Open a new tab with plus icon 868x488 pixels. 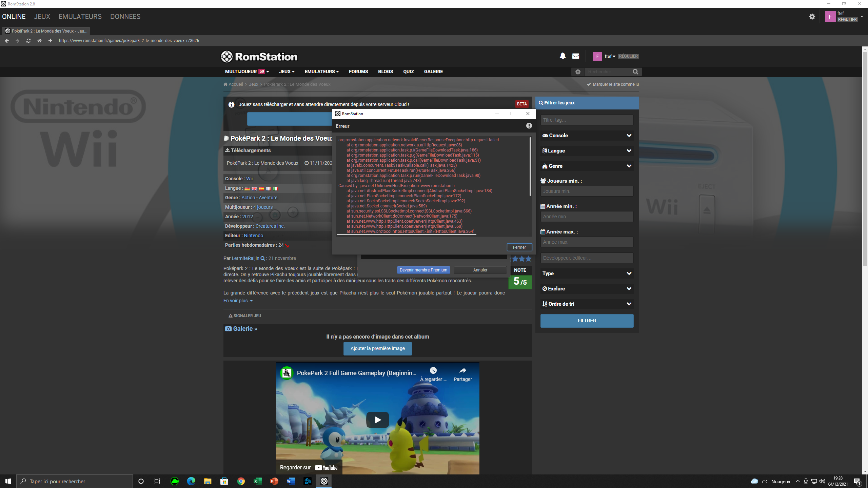pyautogui.click(x=50, y=41)
